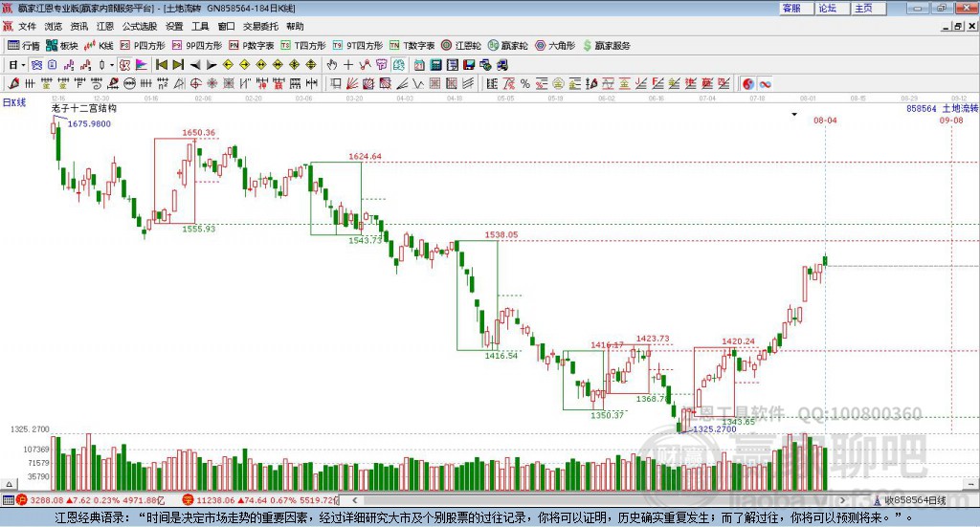Viewport: 980px width, 527px height.
Task: Click the 论坛 forum button
Action: tap(831, 8)
